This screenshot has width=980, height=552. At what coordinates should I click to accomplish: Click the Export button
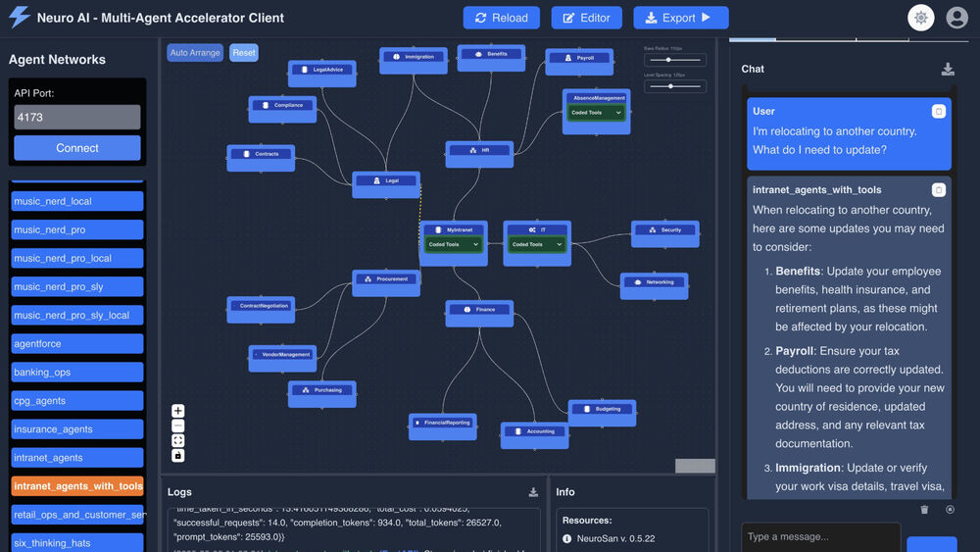tap(681, 18)
